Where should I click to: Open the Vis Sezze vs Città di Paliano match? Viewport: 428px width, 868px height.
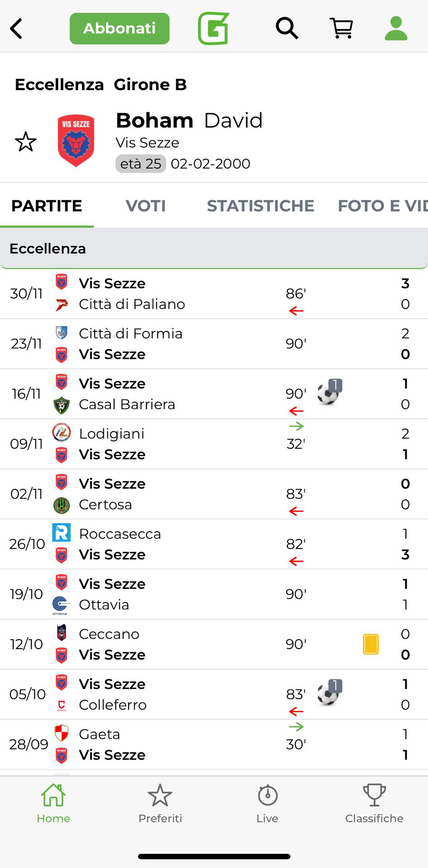214,294
